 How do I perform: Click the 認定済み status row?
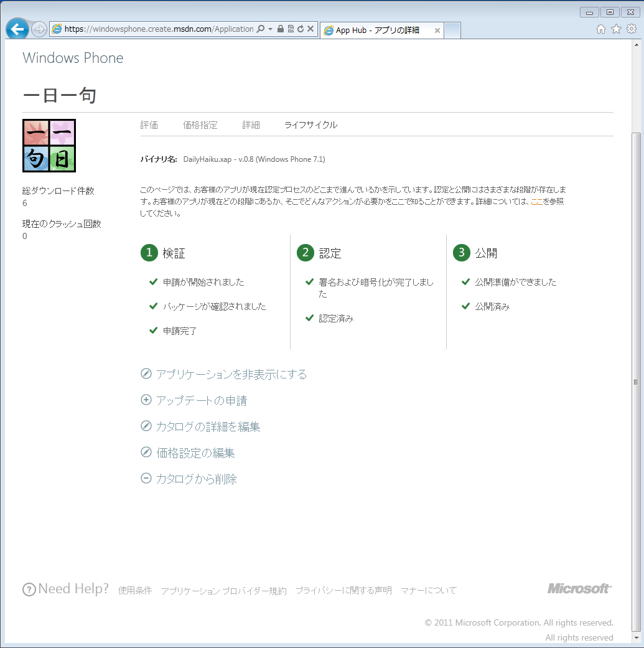tap(329, 319)
